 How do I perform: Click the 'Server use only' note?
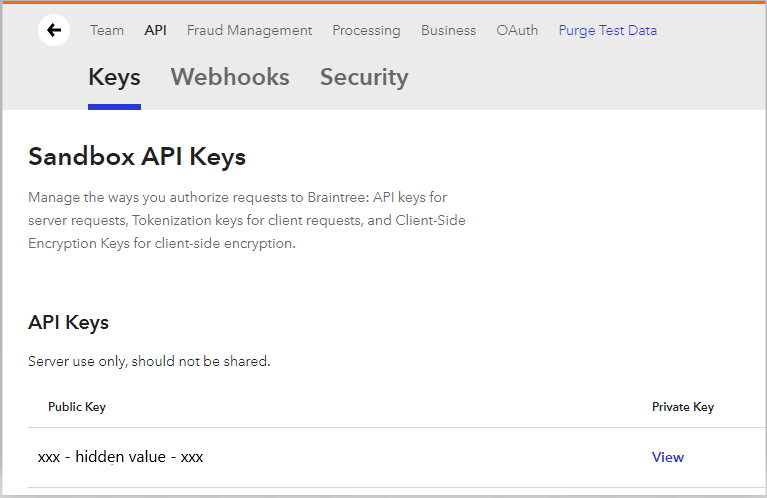click(149, 361)
